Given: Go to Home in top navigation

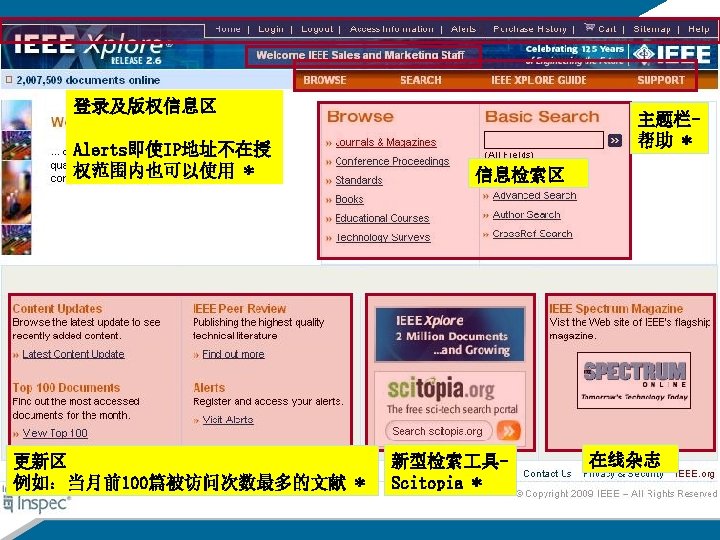Looking at the screenshot, I should tap(228, 29).
